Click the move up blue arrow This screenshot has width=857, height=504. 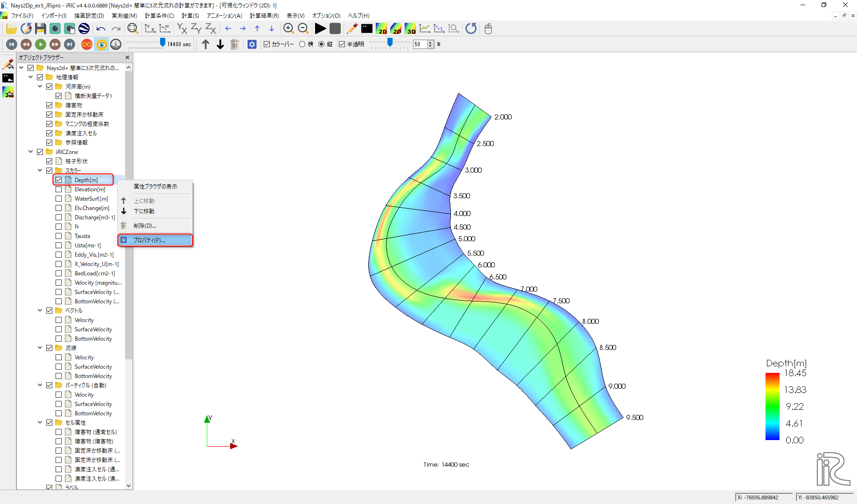click(x=257, y=29)
